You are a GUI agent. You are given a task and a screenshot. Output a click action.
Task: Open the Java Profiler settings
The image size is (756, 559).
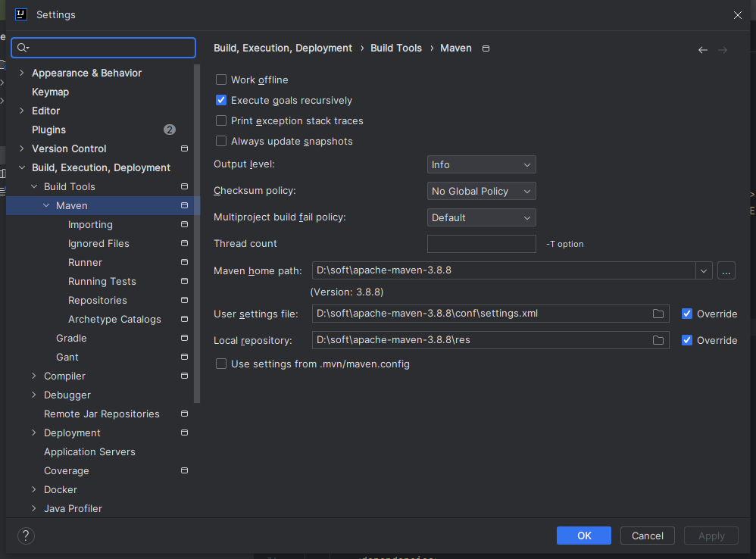(73, 508)
